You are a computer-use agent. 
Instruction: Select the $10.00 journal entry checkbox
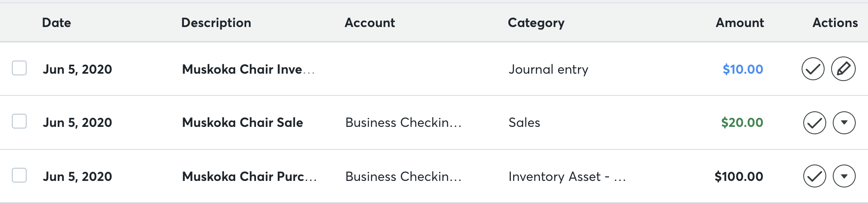point(19,68)
